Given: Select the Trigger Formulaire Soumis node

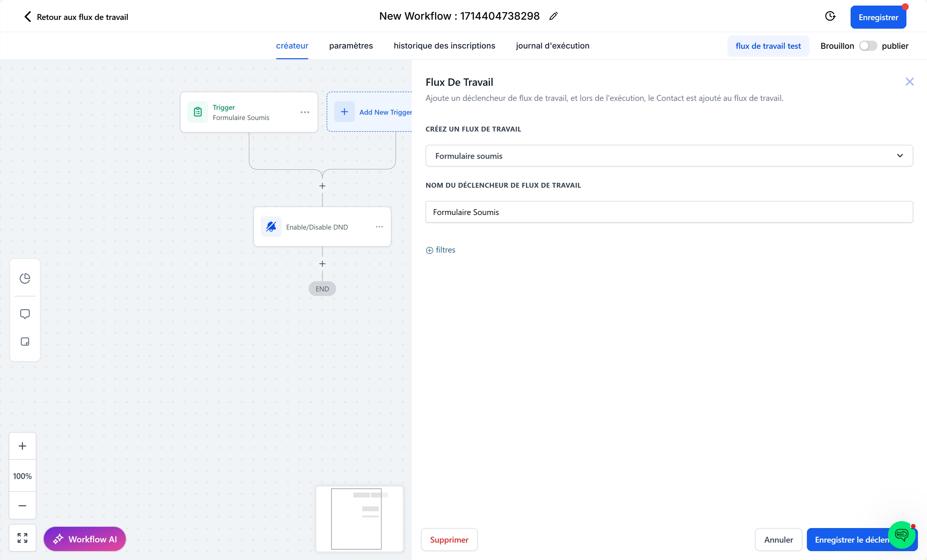Looking at the screenshot, I should pyautogui.click(x=249, y=112).
